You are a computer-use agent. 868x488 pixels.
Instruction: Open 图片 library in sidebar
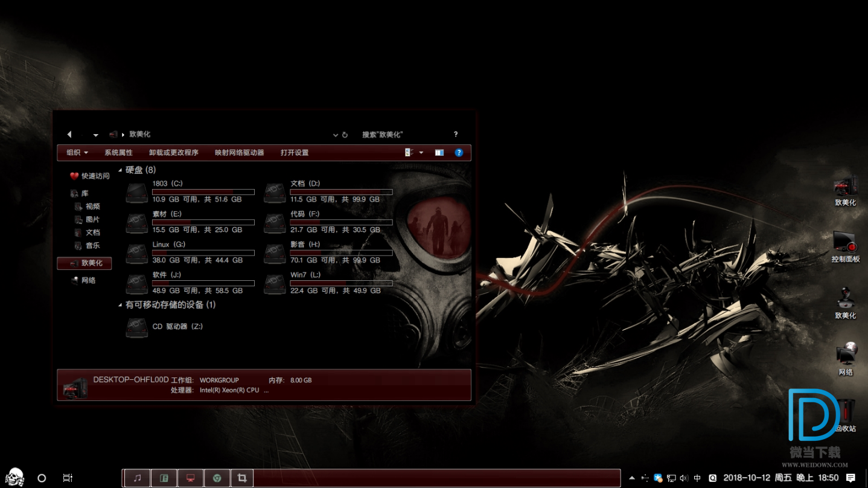[88, 219]
